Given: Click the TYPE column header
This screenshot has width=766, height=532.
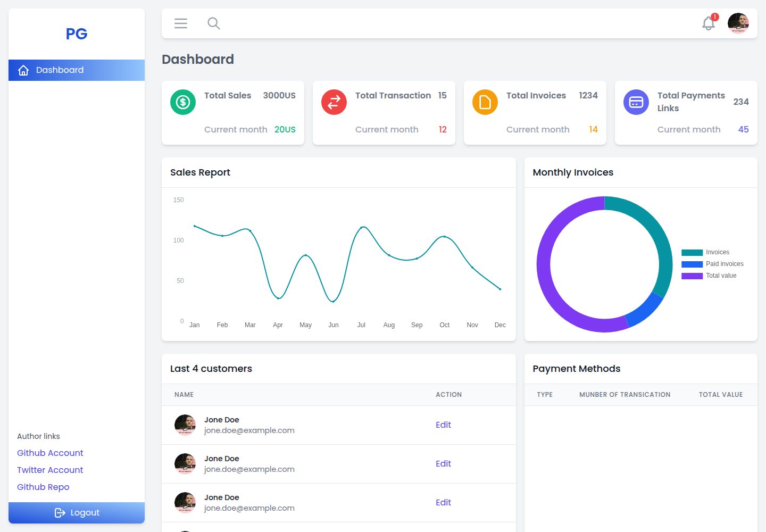Looking at the screenshot, I should pyautogui.click(x=545, y=395).
